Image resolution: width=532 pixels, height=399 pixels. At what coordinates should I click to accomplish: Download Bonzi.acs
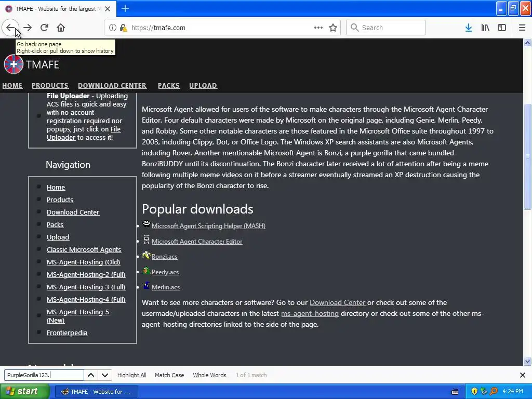(165, 257)
